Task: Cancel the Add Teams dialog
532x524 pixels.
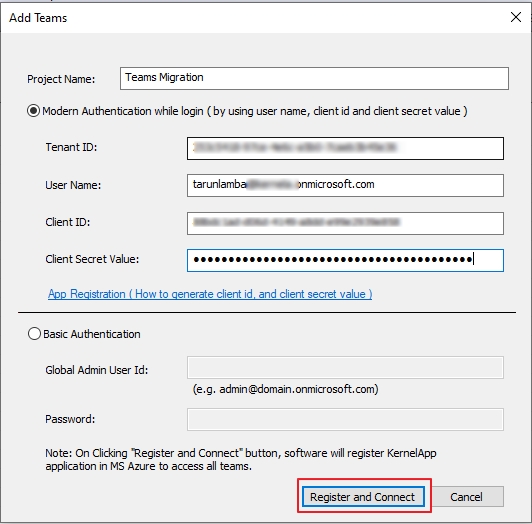Action: point(467,497)
